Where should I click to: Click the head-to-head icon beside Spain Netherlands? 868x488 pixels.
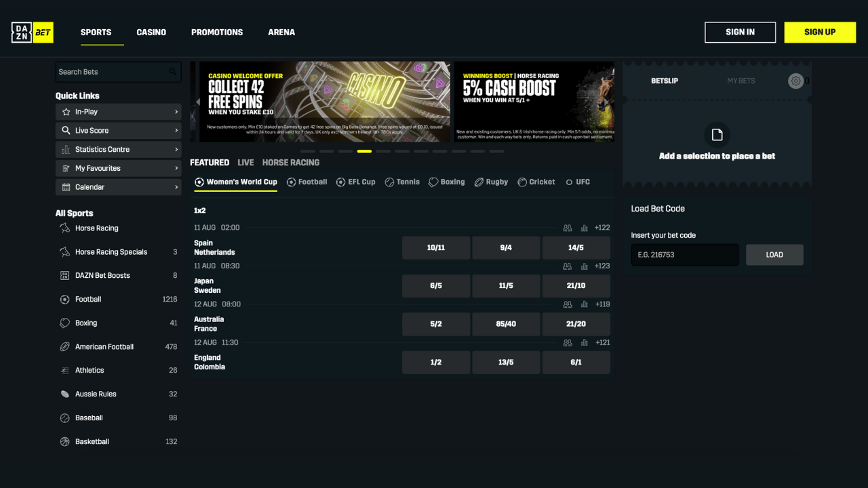pyautogui.click(x=567, y=228)
